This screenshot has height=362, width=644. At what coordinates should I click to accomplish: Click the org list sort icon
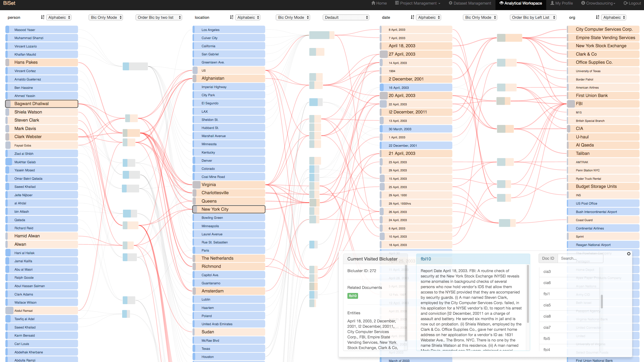597,17
